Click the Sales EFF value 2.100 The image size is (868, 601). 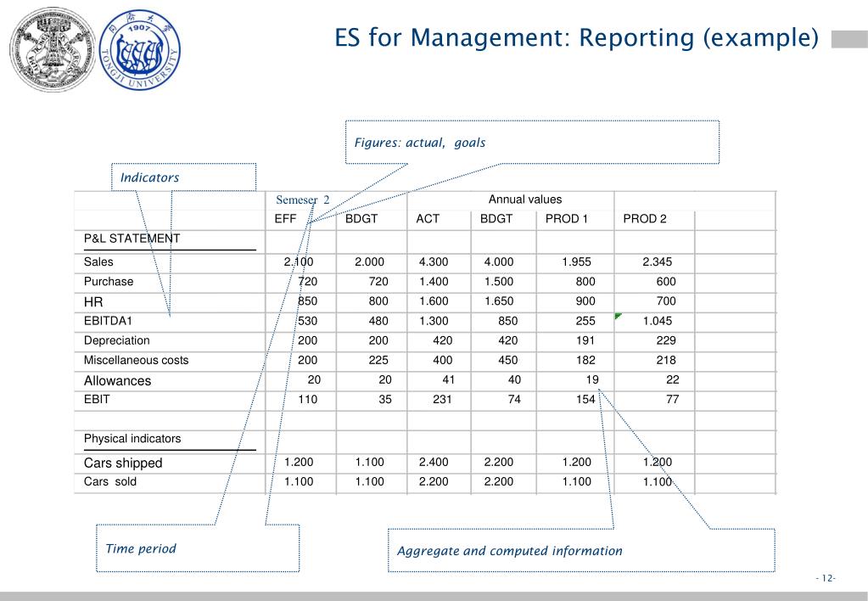[299, 262]
